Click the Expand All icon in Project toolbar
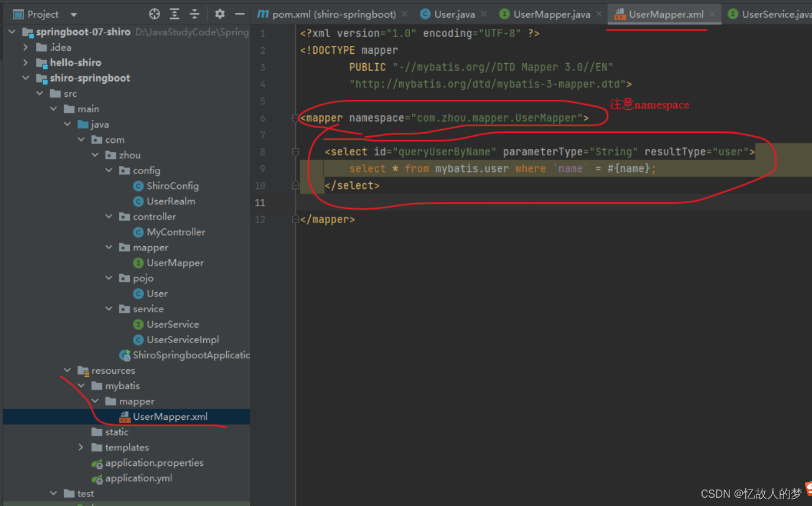812x506 pixels. click(x=175, y=14)
